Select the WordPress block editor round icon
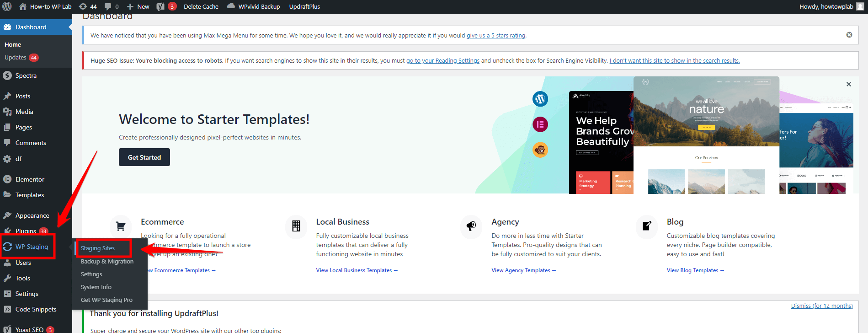The height and width of the screenshot is (333, 868). tap(540, 99)
